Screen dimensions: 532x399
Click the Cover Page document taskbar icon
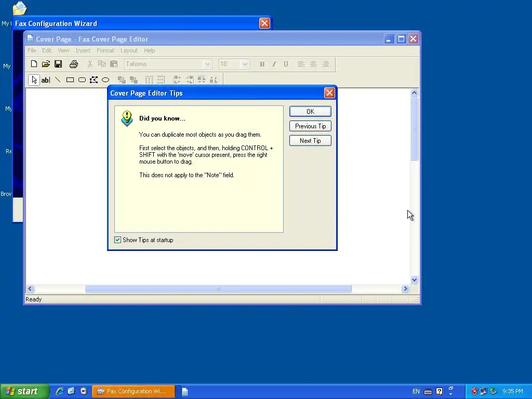tap(185, 392)
